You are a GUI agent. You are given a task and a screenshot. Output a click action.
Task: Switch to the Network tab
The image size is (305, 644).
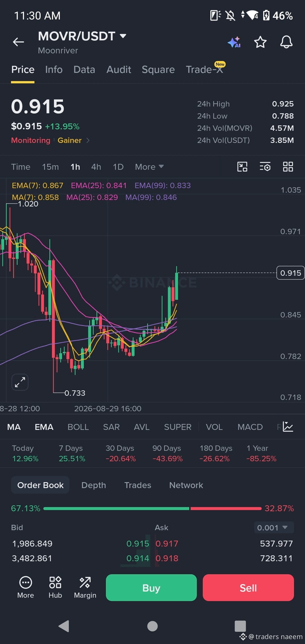[186, 485]
